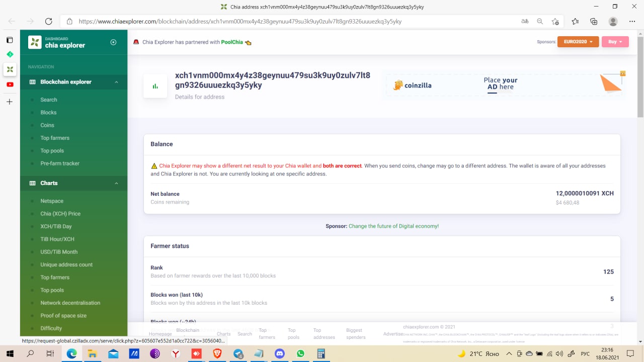Open Network decentralisation chart
This screenshot has height=362, width=644.
(70, 303)
